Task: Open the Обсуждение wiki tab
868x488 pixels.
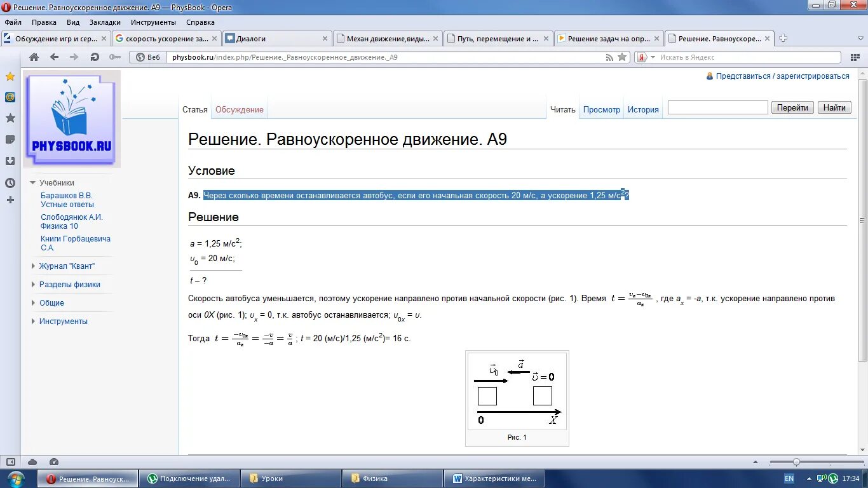Action: (x=240, y=109)
